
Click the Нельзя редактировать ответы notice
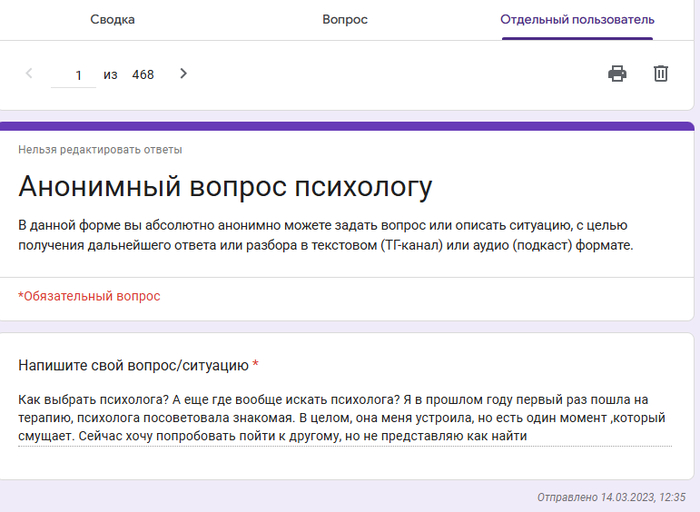click(x=100, y=150)
